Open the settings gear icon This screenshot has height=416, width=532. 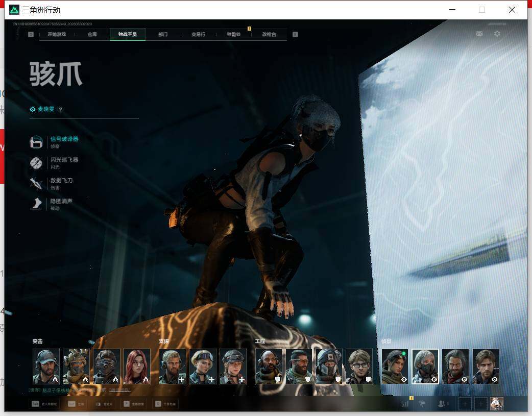497,34
